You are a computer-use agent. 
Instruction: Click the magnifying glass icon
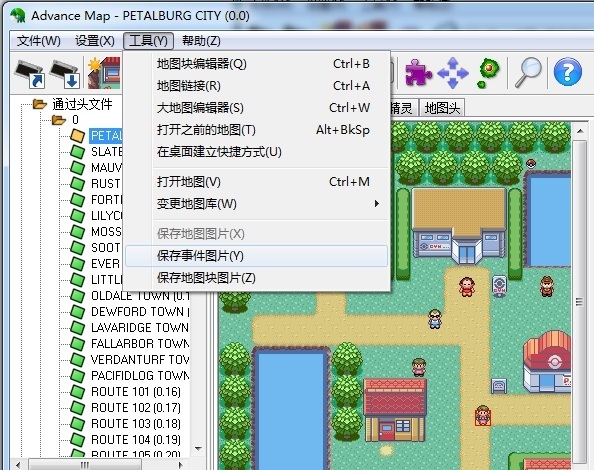coord(528,72)
